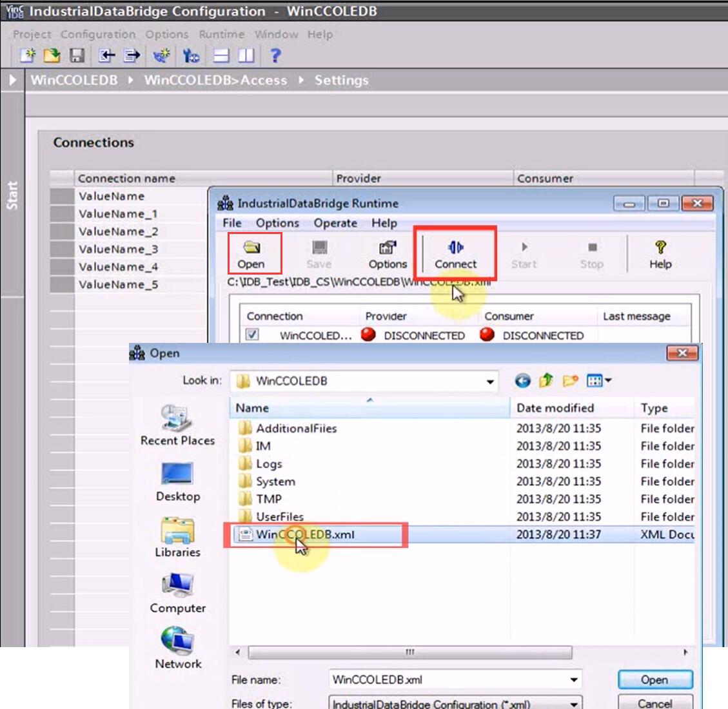The width and height of the screenshot is (728, 709).
Task: Sort files by Name column header
Action: pyautogui.click(x=369, y=408)
